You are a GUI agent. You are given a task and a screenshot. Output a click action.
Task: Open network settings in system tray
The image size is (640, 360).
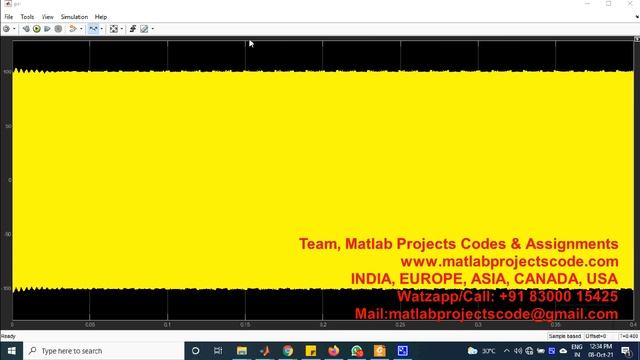click(x=529, y=351)
